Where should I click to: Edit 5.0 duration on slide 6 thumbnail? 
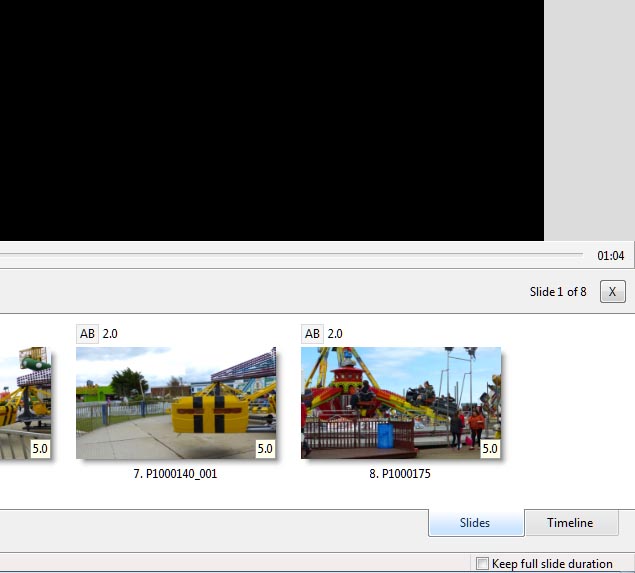coord(40,449)
